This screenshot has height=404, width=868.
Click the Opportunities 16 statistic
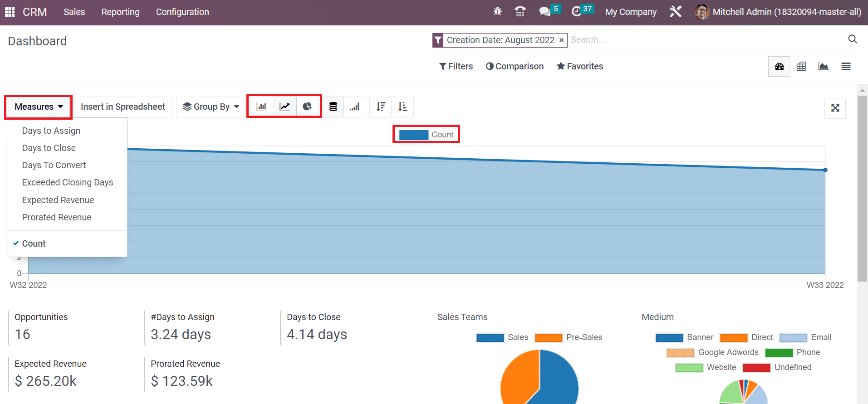pos(41,327)
